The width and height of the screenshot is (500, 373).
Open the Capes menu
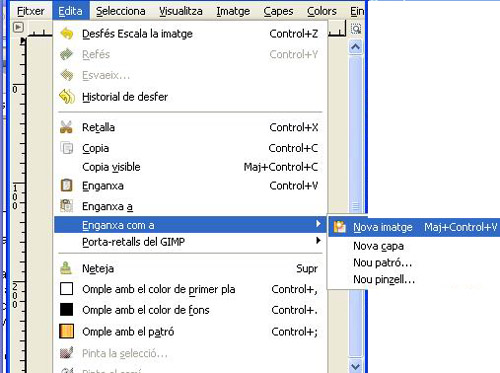point(278,11)
